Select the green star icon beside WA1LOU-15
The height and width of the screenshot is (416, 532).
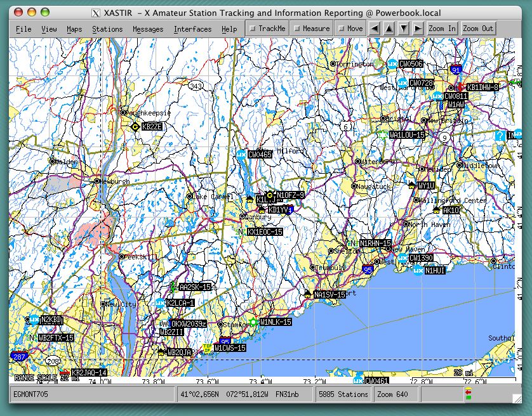coord(383,134)
